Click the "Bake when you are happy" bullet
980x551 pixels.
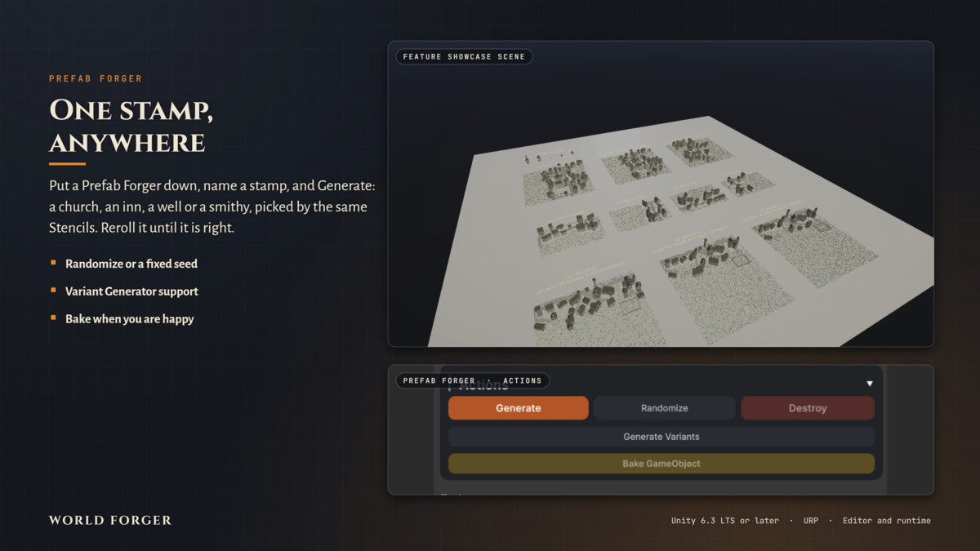(x=130, y=319)
